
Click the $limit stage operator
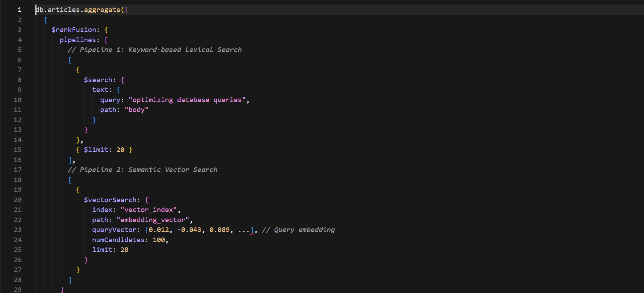click(96, 150)
